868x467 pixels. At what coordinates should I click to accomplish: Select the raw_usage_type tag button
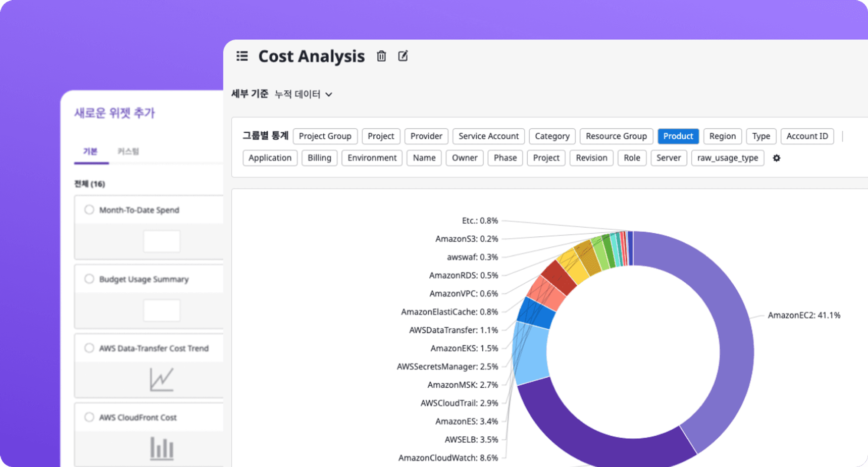(727, 158)
